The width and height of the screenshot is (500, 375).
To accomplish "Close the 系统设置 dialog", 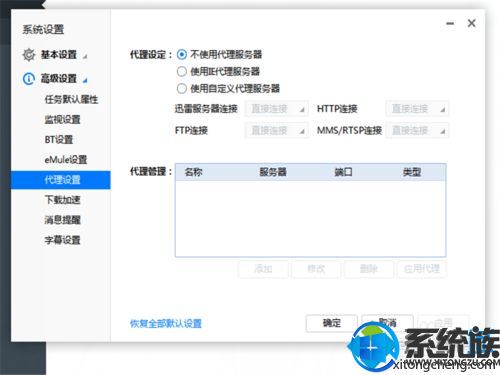I will pos(471,23).
